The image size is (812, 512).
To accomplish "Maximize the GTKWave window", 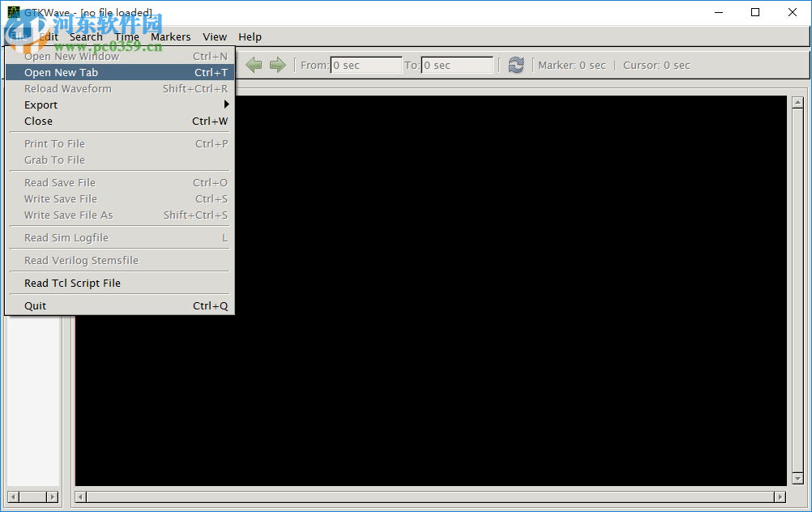I will tap(755, 12).
